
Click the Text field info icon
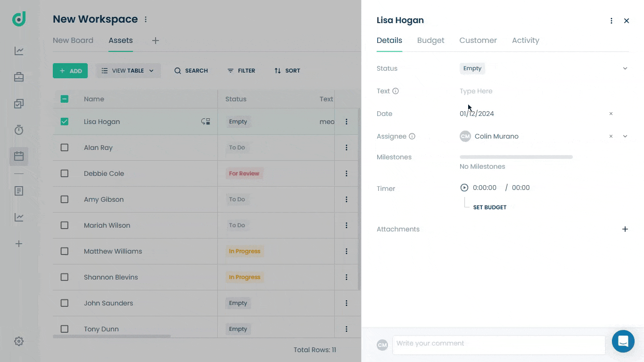pos(396,91)
